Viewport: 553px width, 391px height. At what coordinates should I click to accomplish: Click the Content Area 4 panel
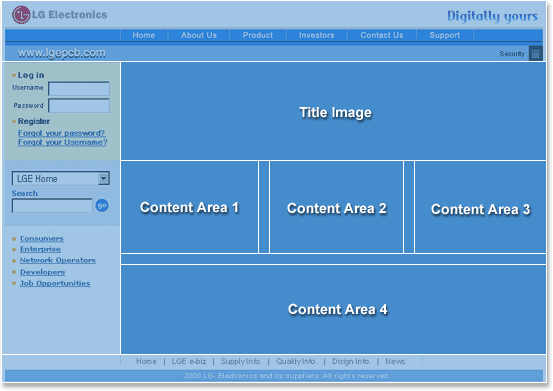[x=334, y=310]
